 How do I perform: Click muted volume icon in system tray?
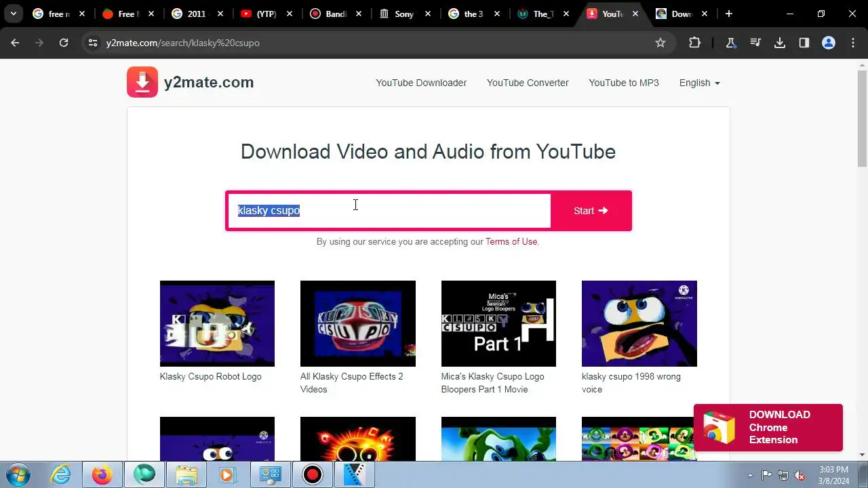pos(800,475)
